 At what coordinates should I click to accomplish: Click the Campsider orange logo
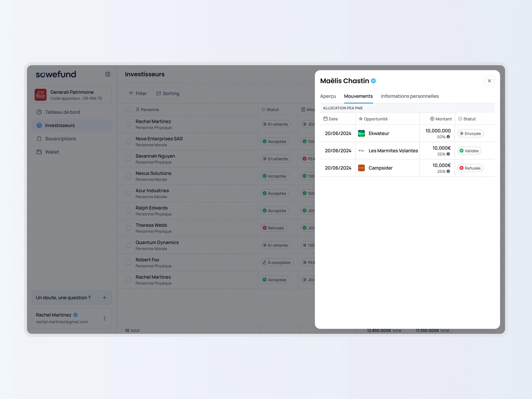click(361, 168)
